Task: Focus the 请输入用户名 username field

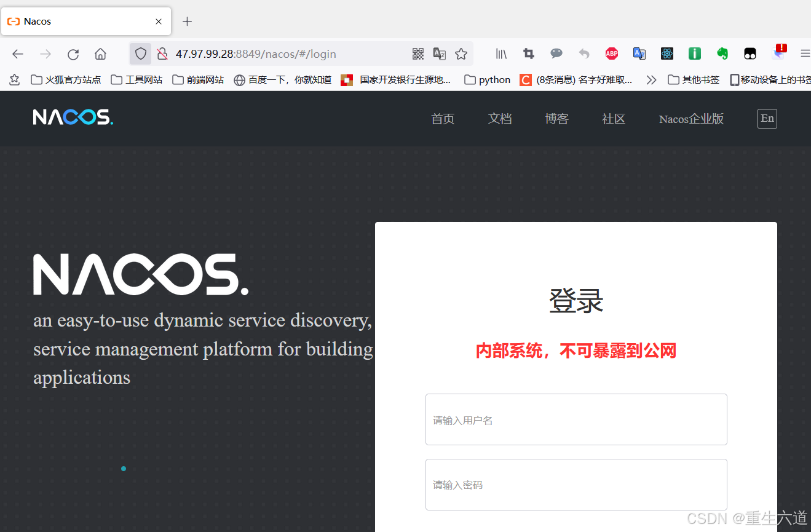Action: tap(576, 419)
